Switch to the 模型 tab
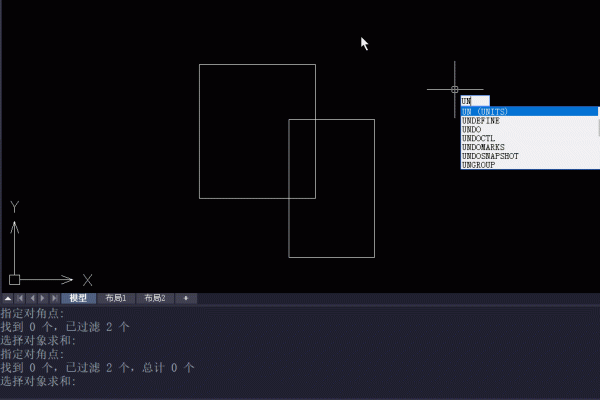Screen dimensions: 600x400 tap(78, 298)
